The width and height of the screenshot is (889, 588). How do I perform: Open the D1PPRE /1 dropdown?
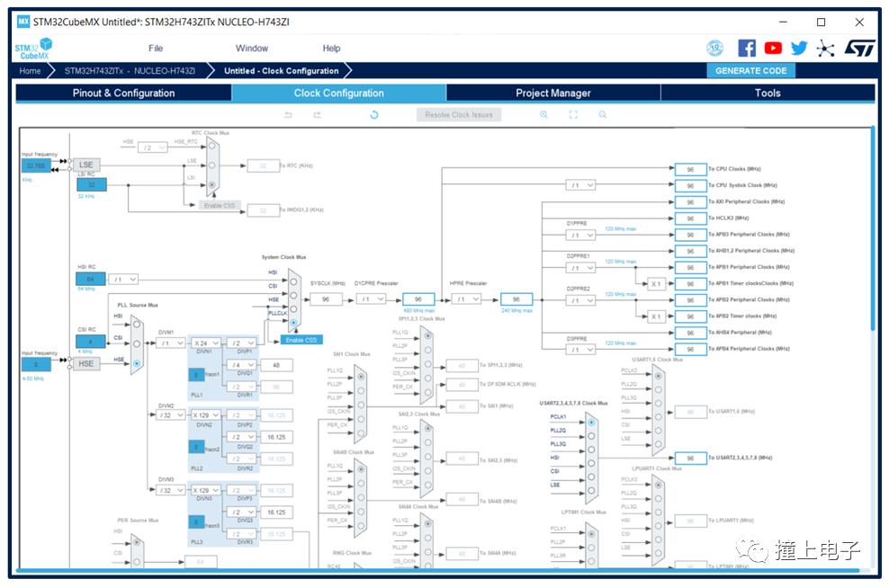click(580, 235)
